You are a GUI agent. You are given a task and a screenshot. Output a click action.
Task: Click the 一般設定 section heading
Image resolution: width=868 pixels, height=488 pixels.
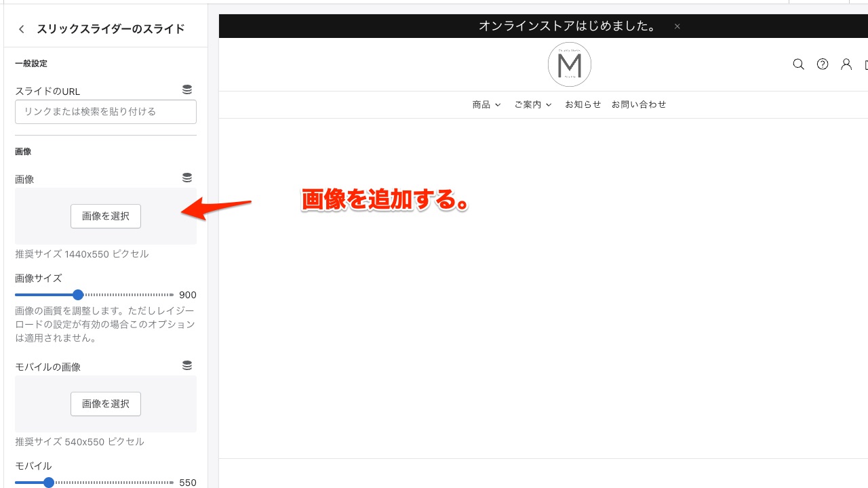point(31,64)
